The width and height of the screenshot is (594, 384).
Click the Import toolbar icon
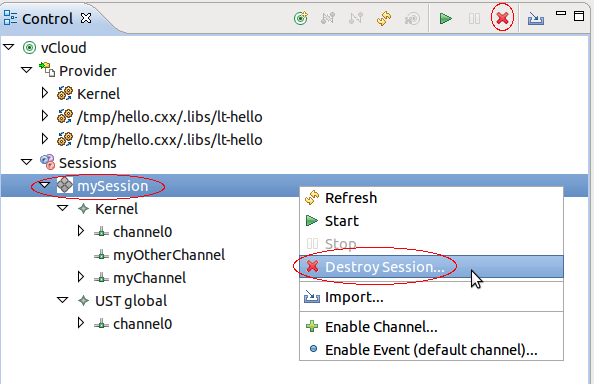point(536,18)
